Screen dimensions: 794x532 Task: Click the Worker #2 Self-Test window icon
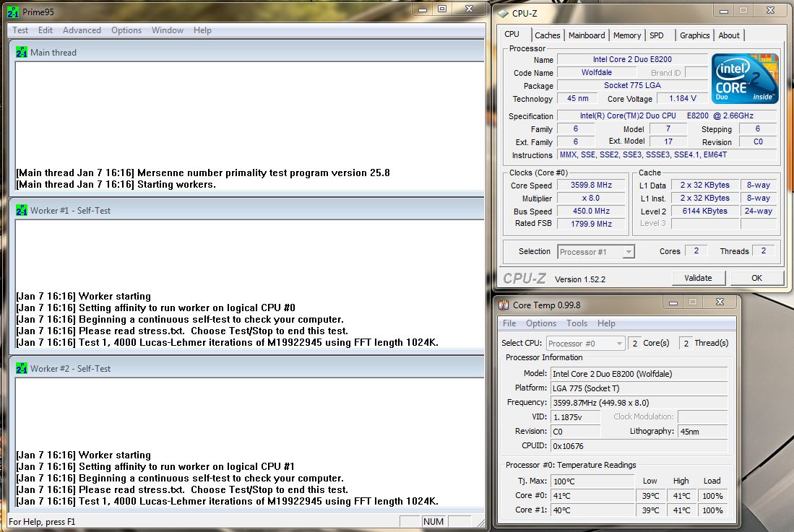[21, 369]
